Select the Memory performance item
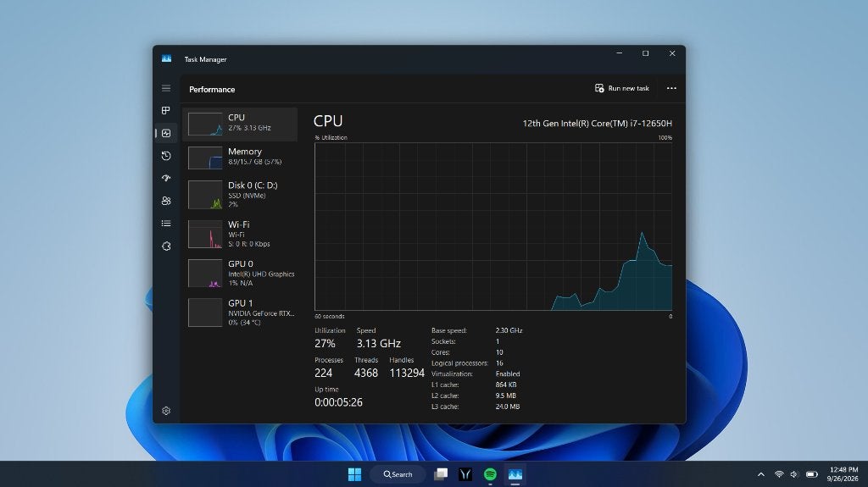The width and height of the screenshot is (868, 487). click(x=240, y=158)
